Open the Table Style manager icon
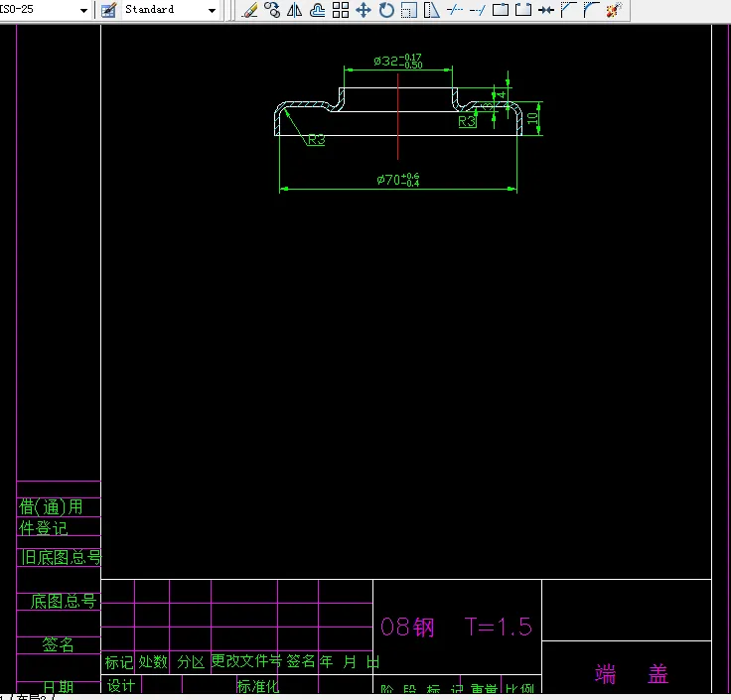Image resolution: width=731 pixels, height=700 pixels. point(108,10)
